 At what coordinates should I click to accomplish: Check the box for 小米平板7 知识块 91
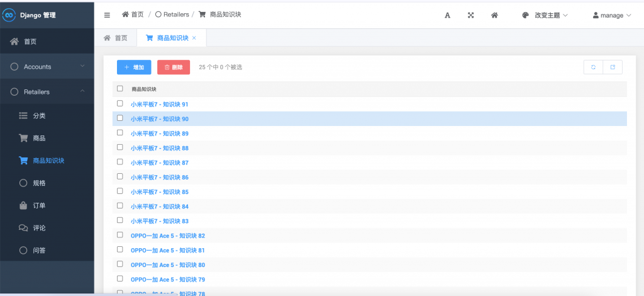point(120,103)
